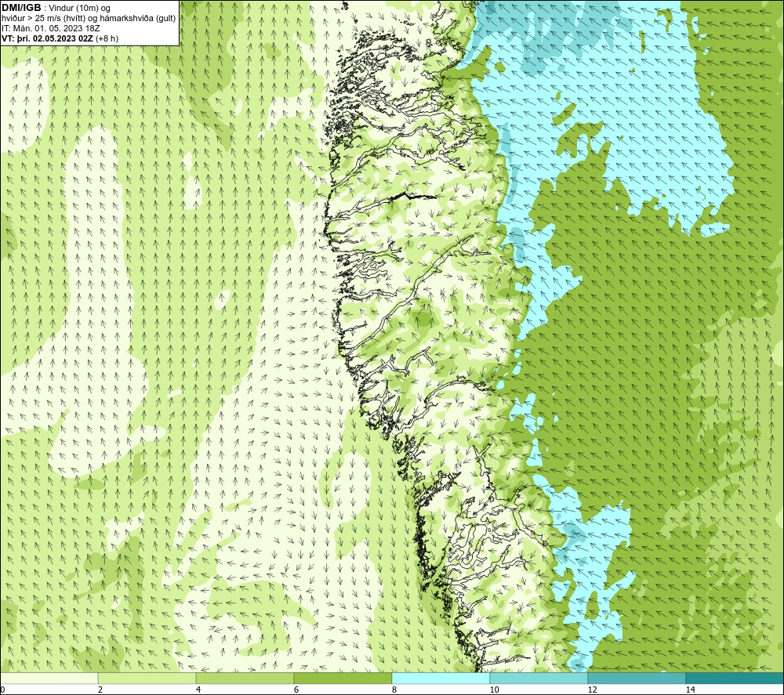The width and height of the screenshot is (784, 695).
Task: Select the 8–10 m/s light cyan swatch
Action: coord(441,678)
